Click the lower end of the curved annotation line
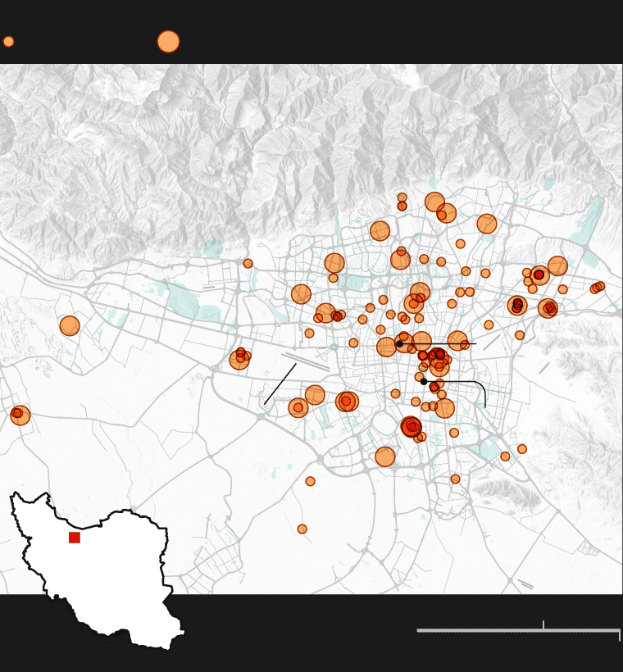The width and height of the screenshot is (623, 672). (485, 406)
